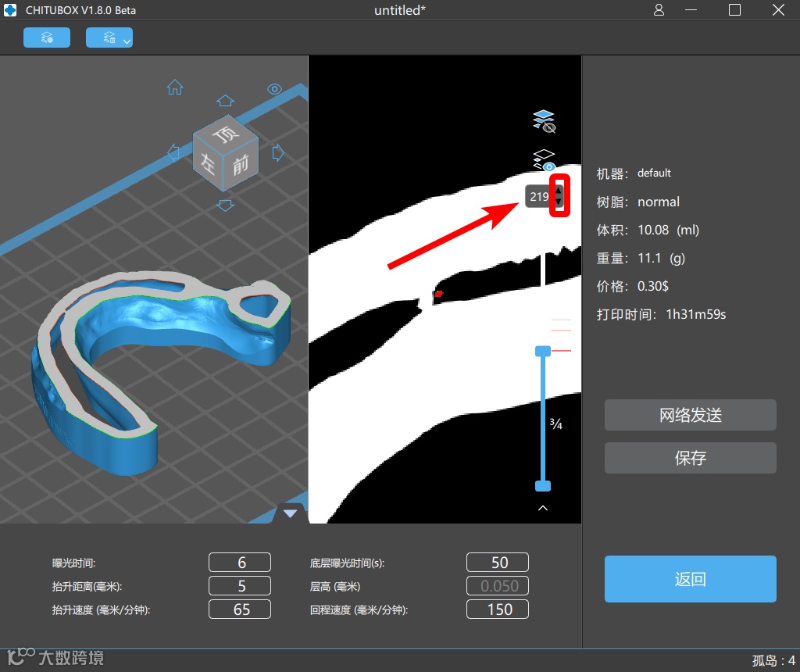
Task: Rotate view with the left arrow
Action: click(x=173, y=152)
